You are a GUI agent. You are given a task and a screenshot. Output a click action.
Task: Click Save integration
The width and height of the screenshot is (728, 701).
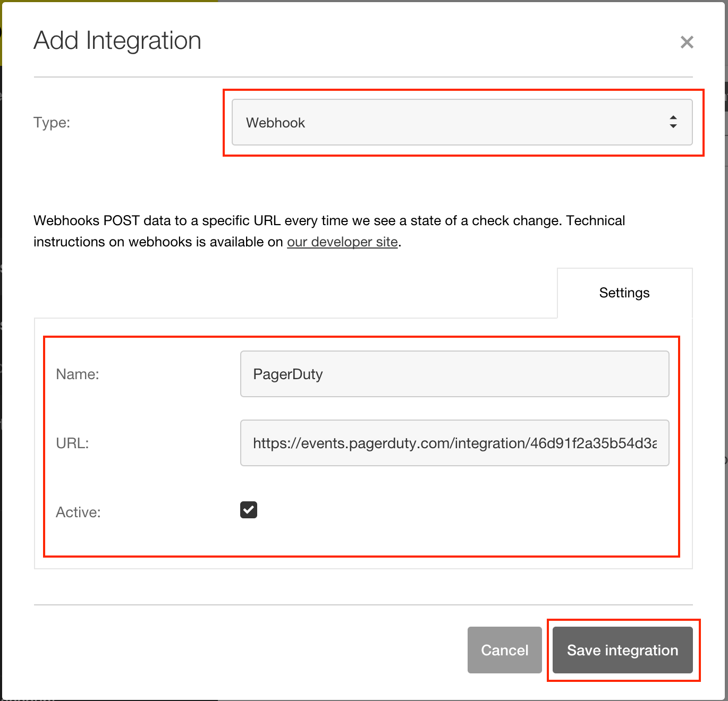[622, 650]
